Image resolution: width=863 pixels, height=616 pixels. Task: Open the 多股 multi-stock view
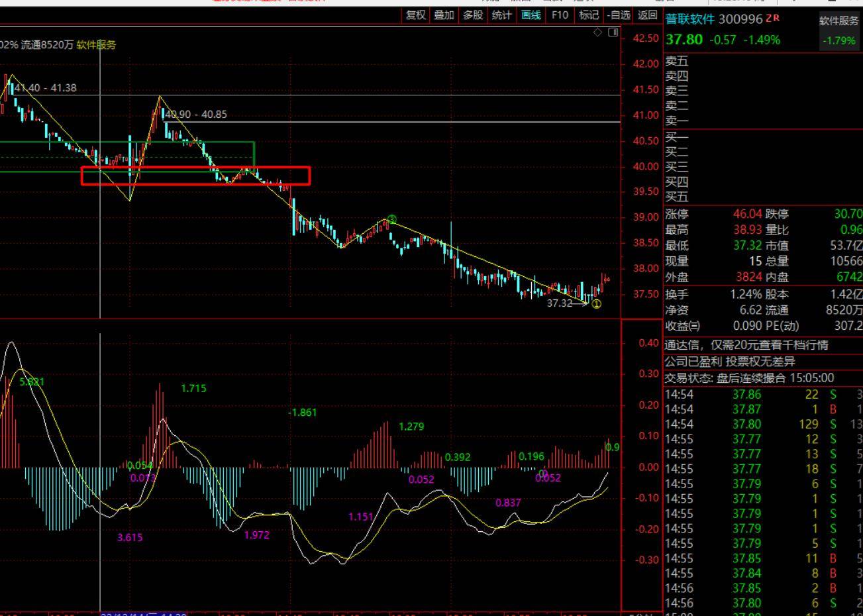pos(473,15)
